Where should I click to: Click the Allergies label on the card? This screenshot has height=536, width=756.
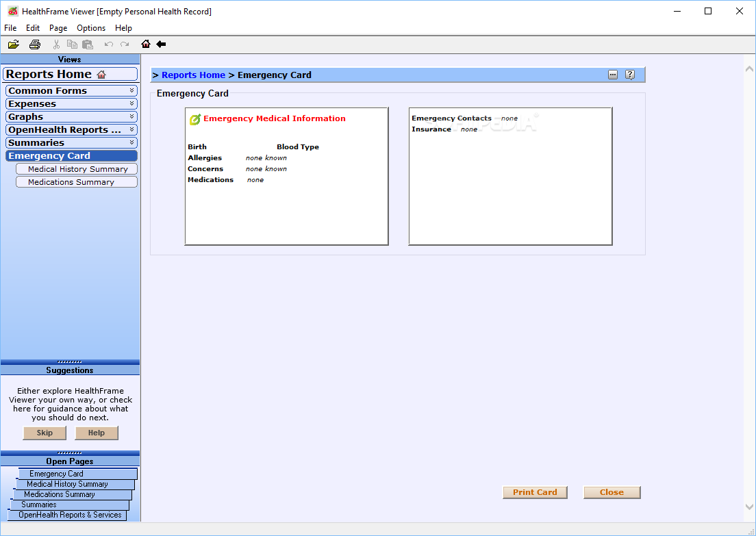click(205, 157)
